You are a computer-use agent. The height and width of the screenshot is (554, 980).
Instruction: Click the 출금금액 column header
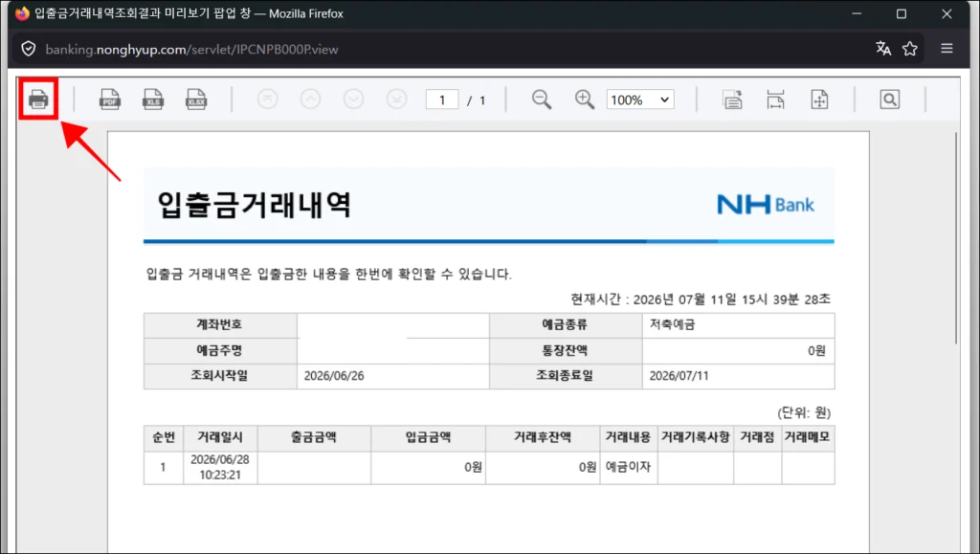[x=314, y=437]
